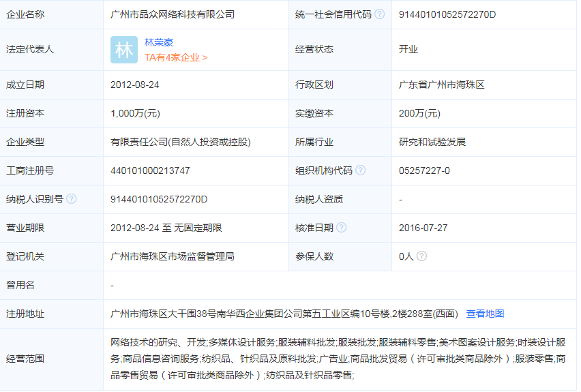Screen dimensions: 581x392
Task: Click 有限责任公司(自然人投资或控股) company type
Action: tap(181, 142)
